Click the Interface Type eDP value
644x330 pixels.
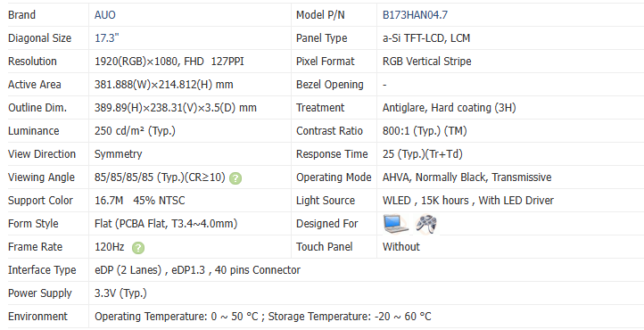[197, 270]
